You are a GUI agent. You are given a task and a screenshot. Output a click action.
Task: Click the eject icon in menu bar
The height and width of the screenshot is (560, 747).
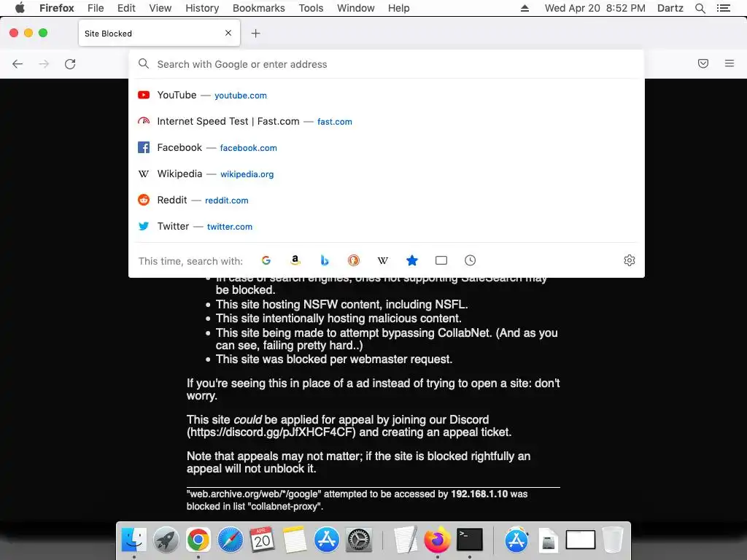click(525, 8)
